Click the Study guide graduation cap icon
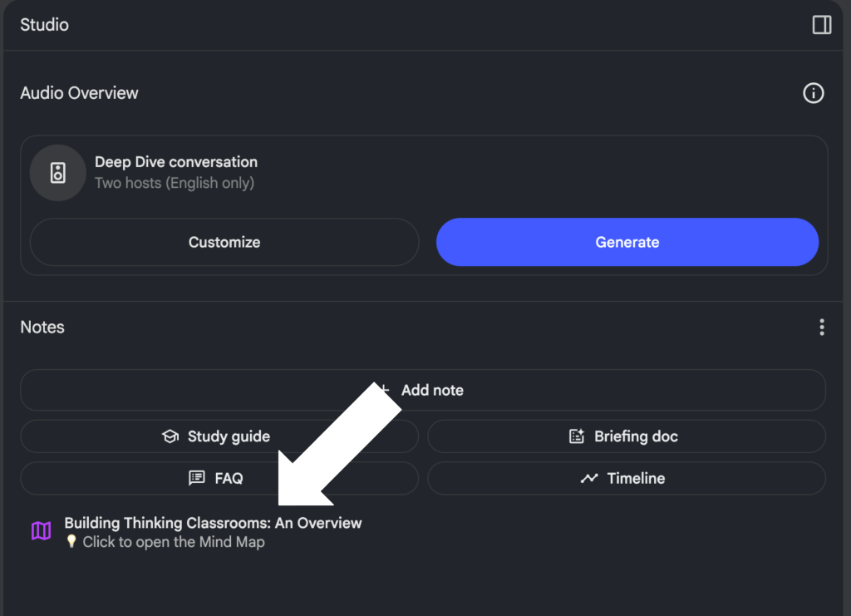The image size is (851, 616). point(170,436)
